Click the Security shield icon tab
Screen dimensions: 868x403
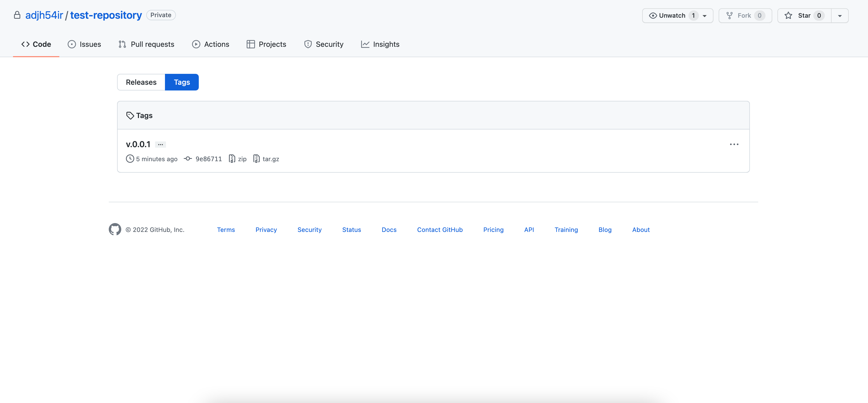[x=308, y=44]
